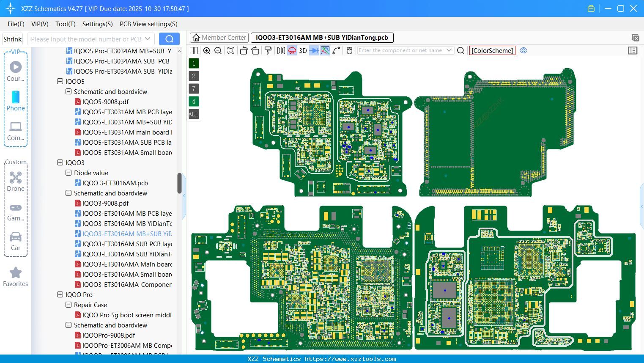The height and width of the screenshot is (363, 644).
Task: Click the blue diode symbol tool icon
Action: pos(314,51)
